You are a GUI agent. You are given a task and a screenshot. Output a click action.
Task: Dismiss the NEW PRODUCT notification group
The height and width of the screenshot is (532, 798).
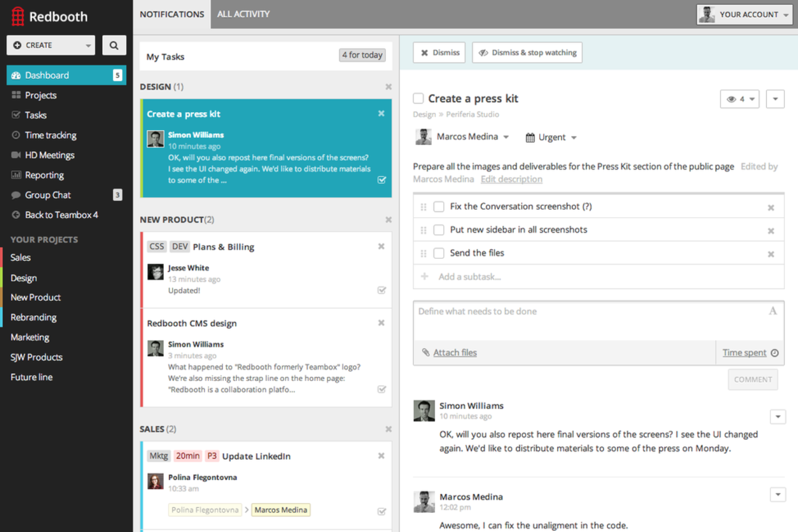tap(388, 220)
